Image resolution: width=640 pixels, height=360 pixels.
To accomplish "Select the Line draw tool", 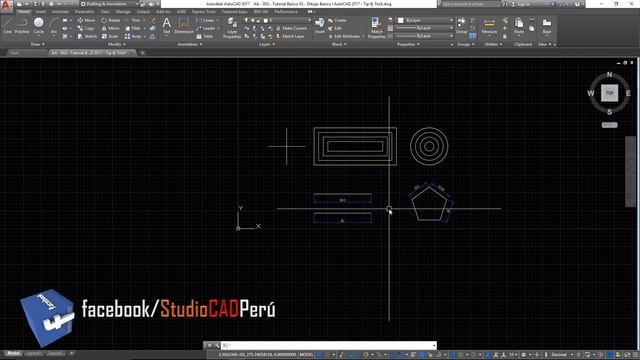I will pyautogui.click(x=7, y=25).
